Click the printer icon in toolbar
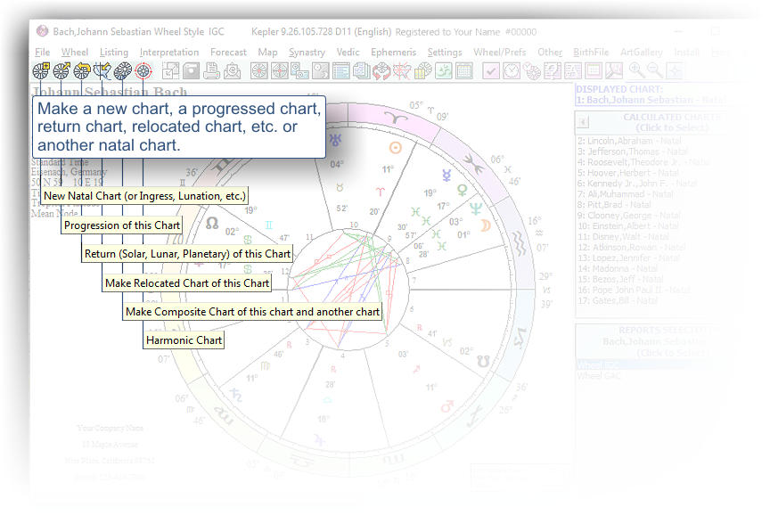This screenshot has width=770, height=532. pyautogui.click(x=214, y=70)
